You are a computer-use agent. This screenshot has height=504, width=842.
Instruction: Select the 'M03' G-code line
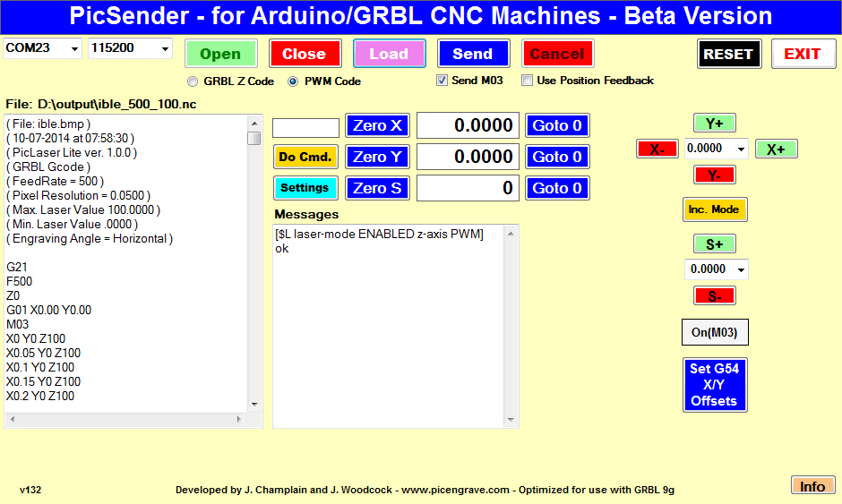(18, 324)
